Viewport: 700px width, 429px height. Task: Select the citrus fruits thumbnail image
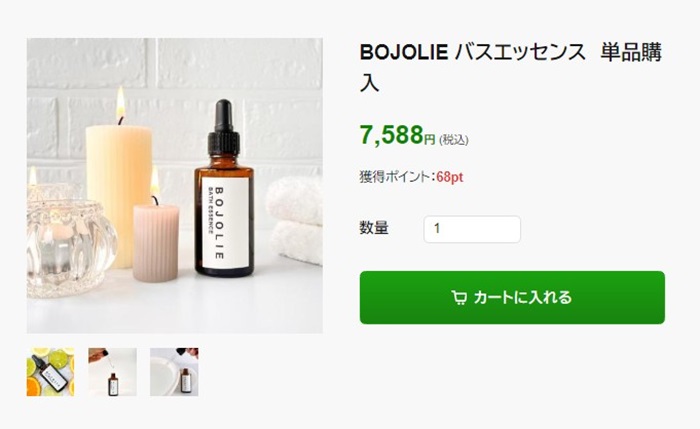pos(50,372)
